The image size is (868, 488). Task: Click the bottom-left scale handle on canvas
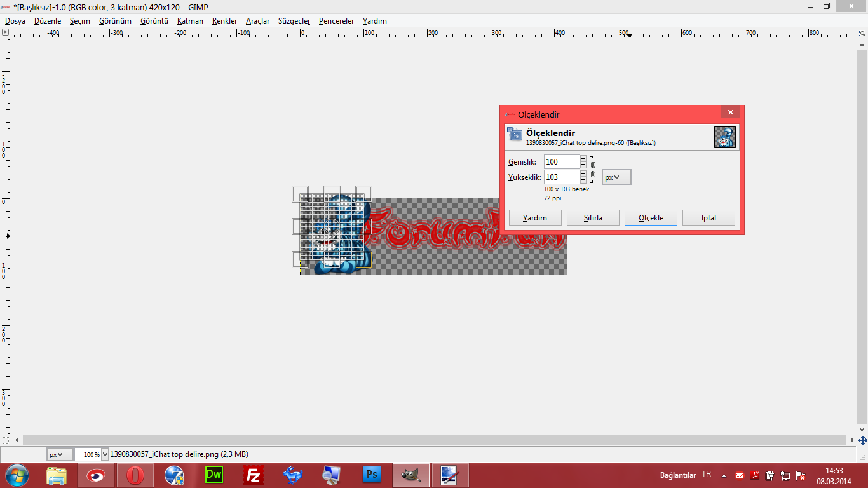[x=300, y=259]
